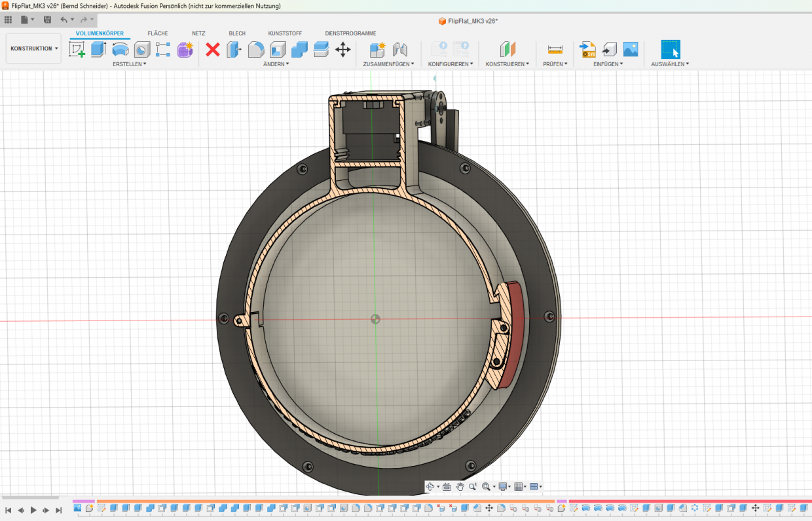
Task: Click the Pan hand tool in navigation bar
Action: pos(460,486)
